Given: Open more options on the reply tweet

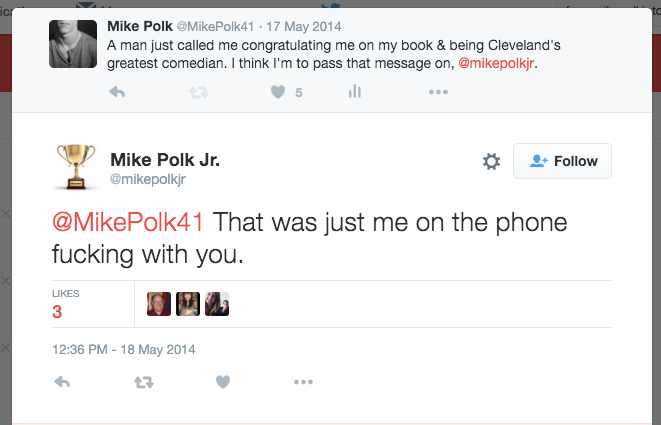Looking at the screenshot, I should (x=304, y=381).
